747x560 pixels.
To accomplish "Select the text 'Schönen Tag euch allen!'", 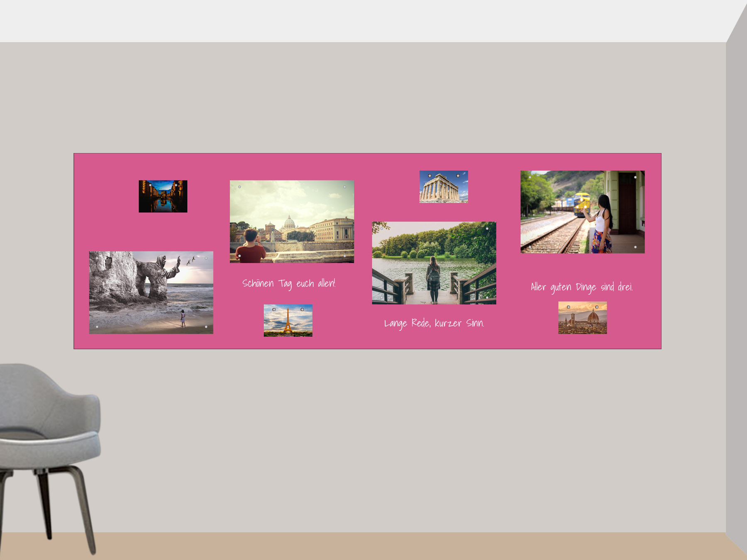I will click(289, 284).
